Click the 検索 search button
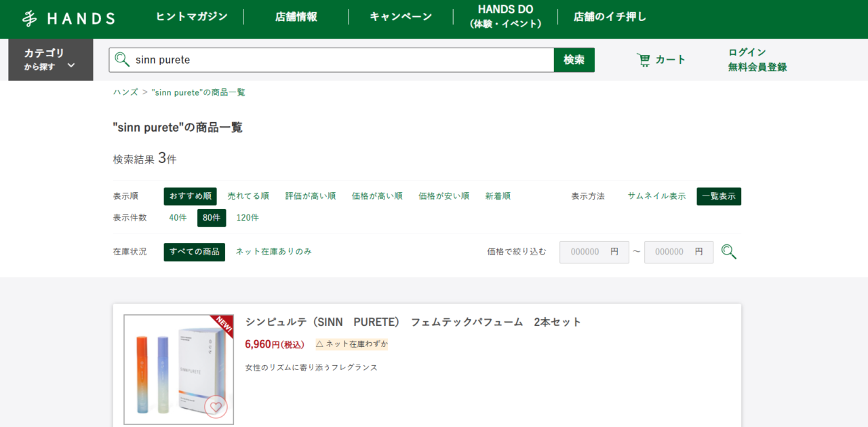Screen dimensions: 868x427 574,60
